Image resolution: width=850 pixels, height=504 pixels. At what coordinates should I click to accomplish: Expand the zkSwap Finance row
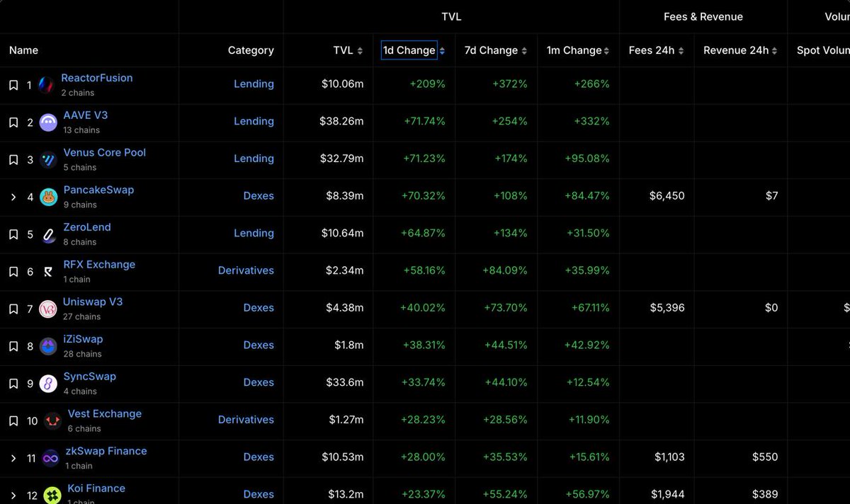[x=13, y=458]
